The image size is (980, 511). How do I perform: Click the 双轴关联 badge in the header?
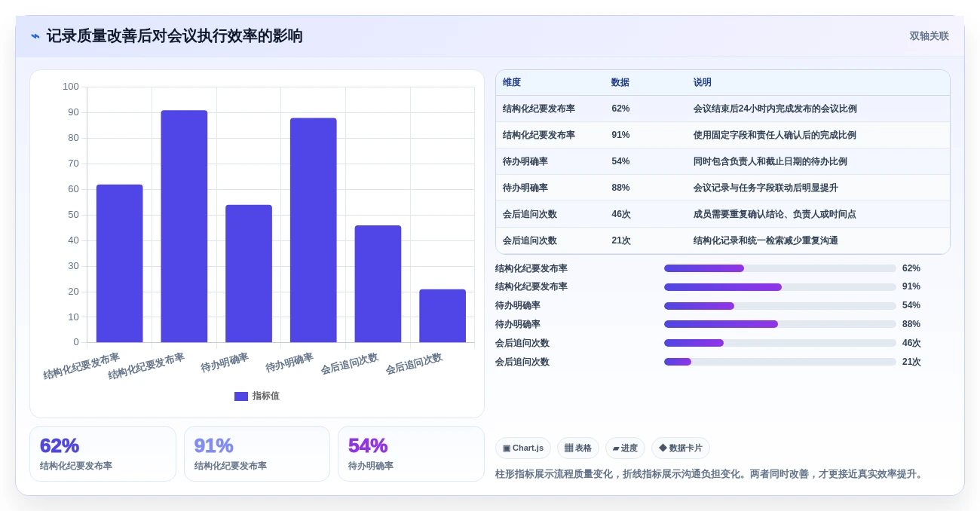coord(929,36)
